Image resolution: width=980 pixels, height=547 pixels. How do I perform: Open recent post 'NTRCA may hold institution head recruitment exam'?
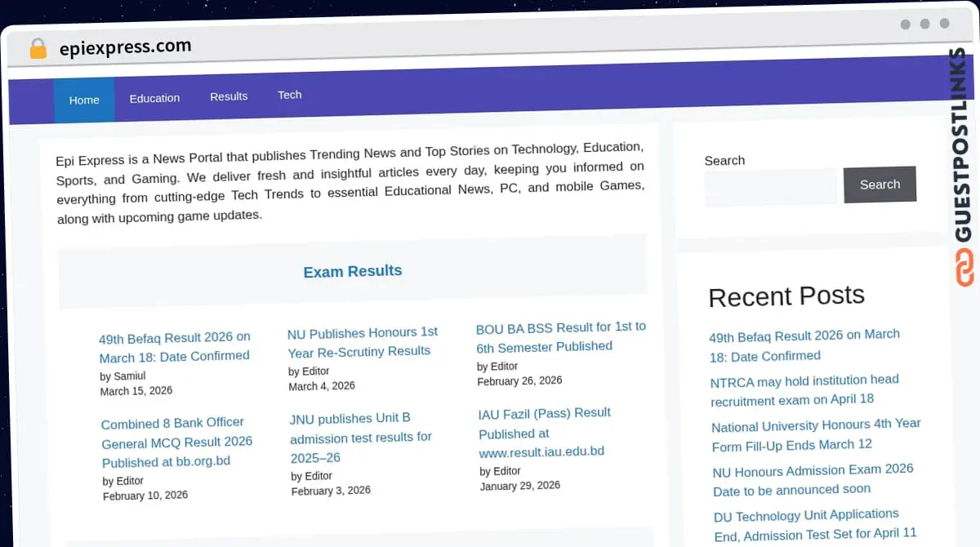(804, 390)
